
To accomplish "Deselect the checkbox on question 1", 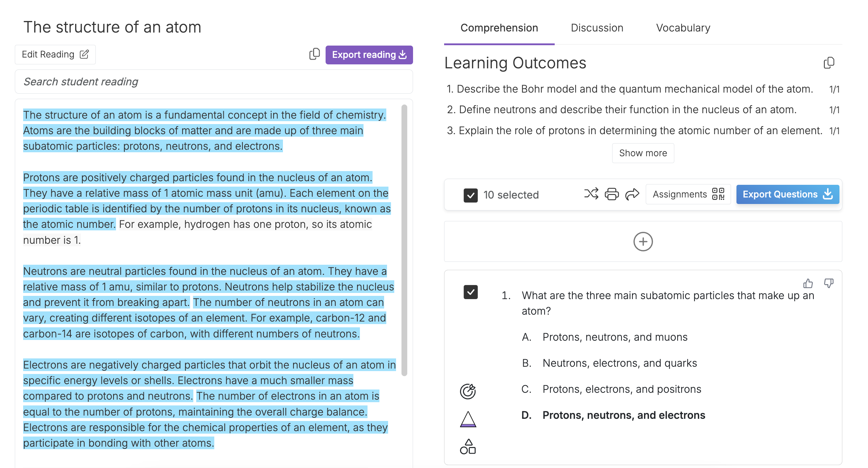I will pos(470,292).
